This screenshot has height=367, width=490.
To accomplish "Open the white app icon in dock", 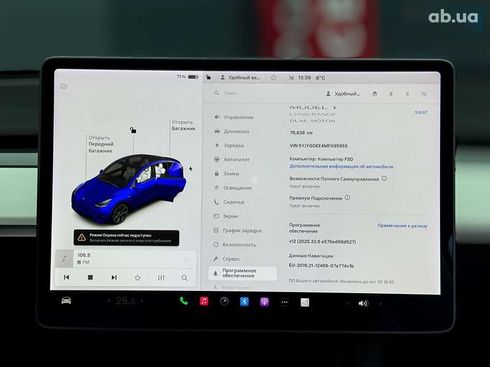I will coord(305,302).
